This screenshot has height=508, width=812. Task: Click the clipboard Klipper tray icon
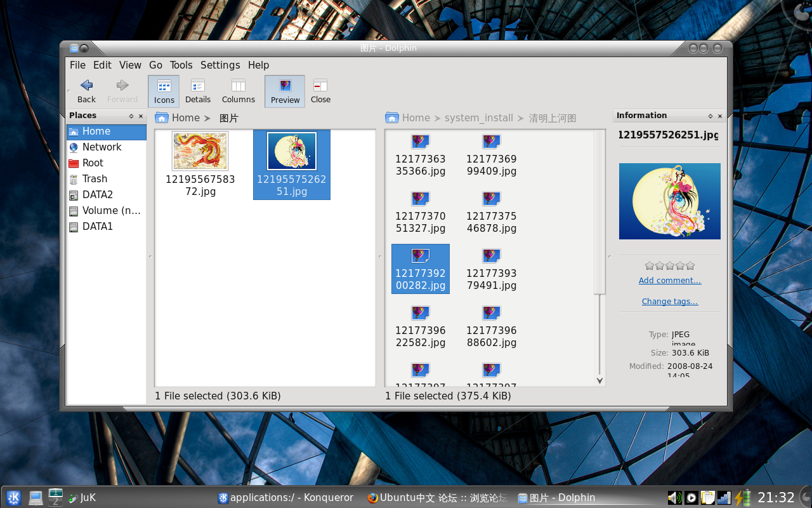tap(707, 498)
